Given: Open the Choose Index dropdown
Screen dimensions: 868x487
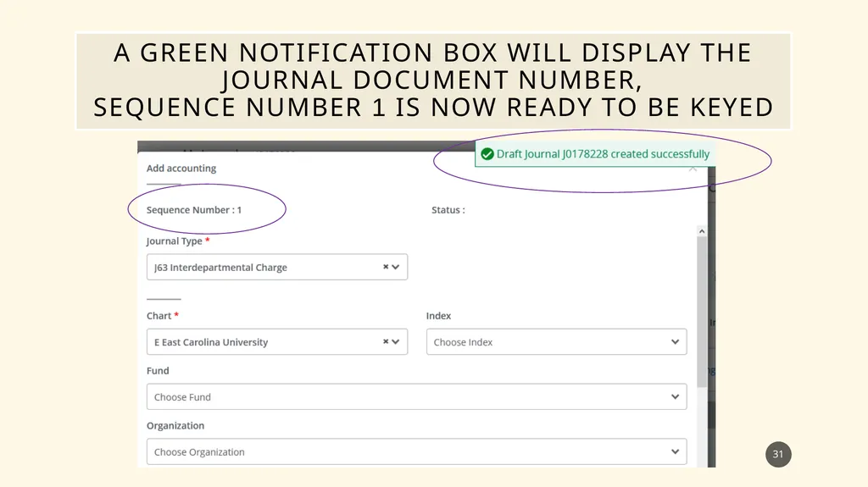Looking at the screenshot, I should point(556,341).
